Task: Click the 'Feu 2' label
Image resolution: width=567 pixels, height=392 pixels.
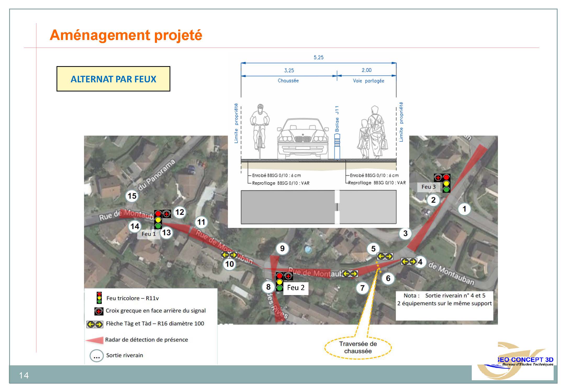Action: point(296,288)
